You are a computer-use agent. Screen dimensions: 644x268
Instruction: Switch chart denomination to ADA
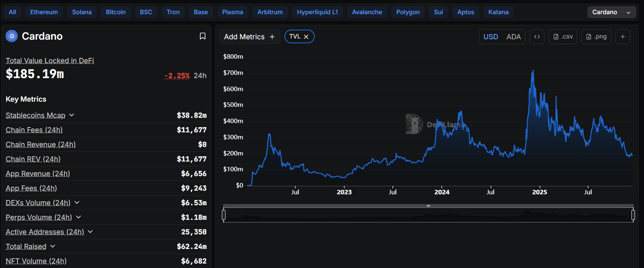[513, 37]
